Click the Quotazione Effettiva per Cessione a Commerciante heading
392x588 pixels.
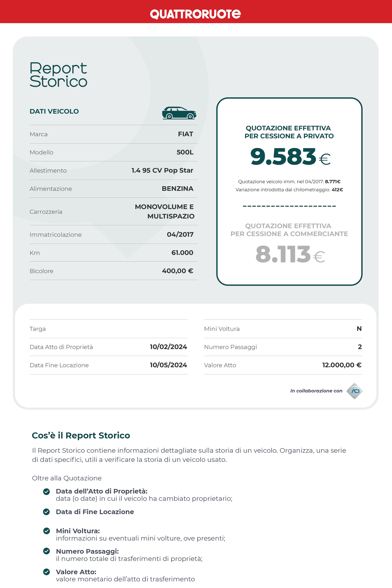[289, 230]
